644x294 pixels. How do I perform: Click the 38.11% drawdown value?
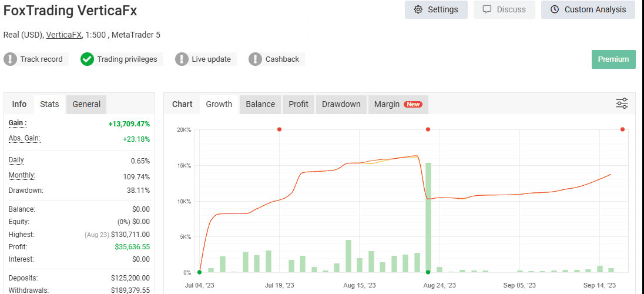[139, 191]
